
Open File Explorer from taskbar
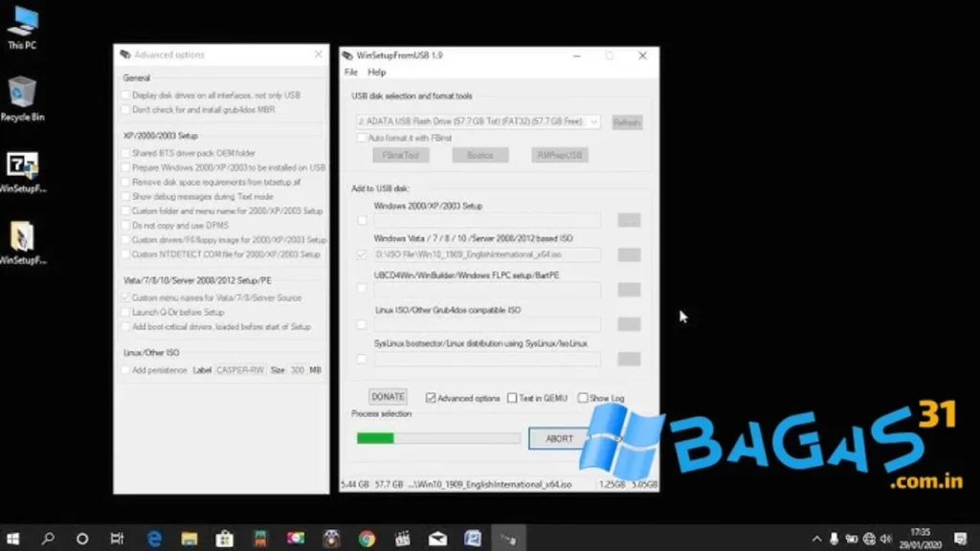[189, 539]
